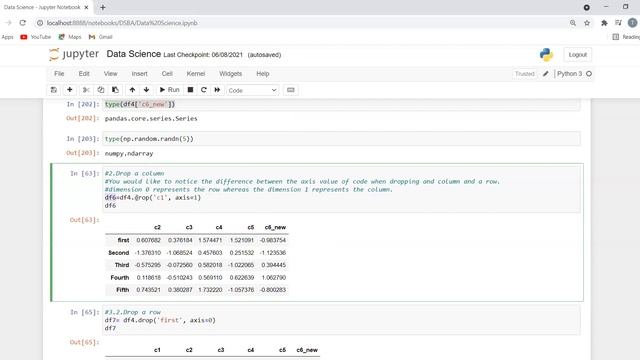Move selected cell up arrow
This screenshot has width=640, height=360.
pos(132,90)
